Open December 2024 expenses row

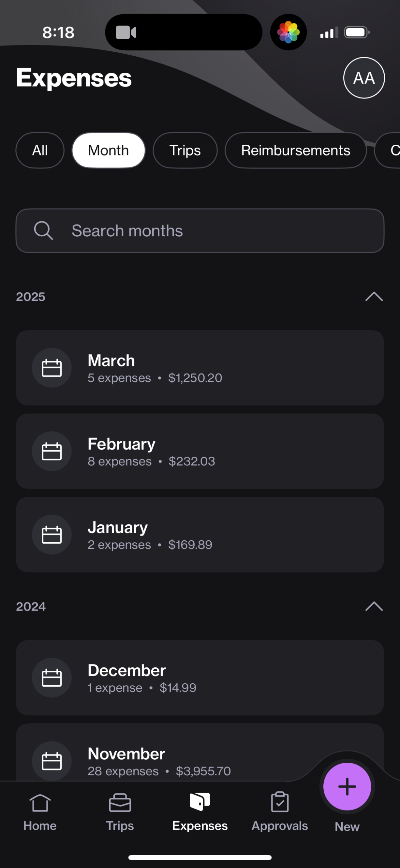pos(200,678)
